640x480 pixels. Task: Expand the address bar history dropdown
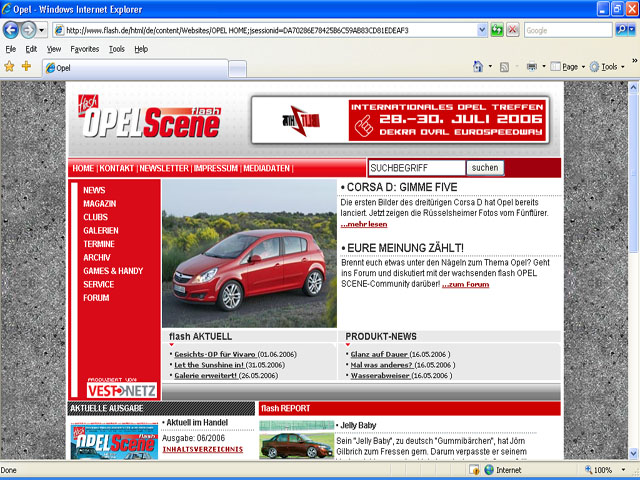pyautogui.click(x=482, y=30)
